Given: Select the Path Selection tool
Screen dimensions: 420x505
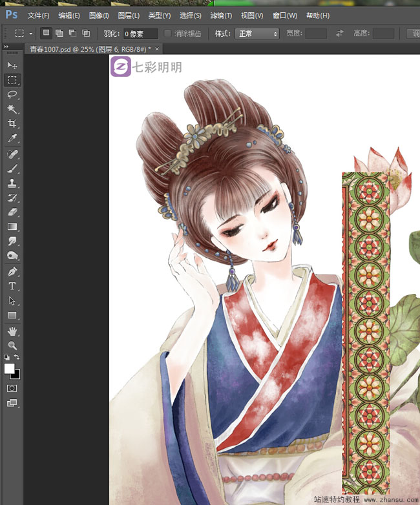Looking at the screenshot, I should [x=12, y=300].
